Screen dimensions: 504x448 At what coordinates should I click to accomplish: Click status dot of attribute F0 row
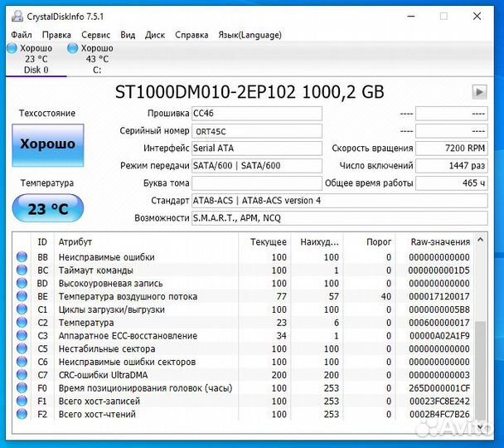coord(22,388)
